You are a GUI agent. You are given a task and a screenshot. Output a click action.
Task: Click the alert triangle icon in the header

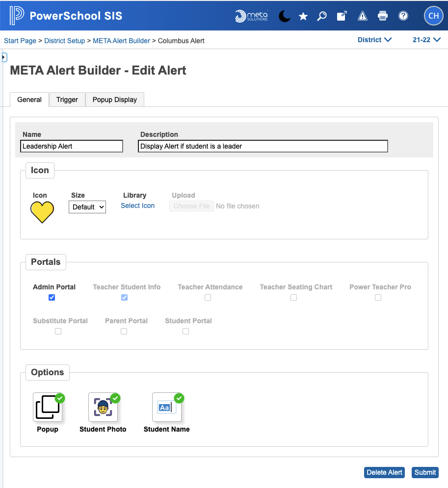point(362,16)
